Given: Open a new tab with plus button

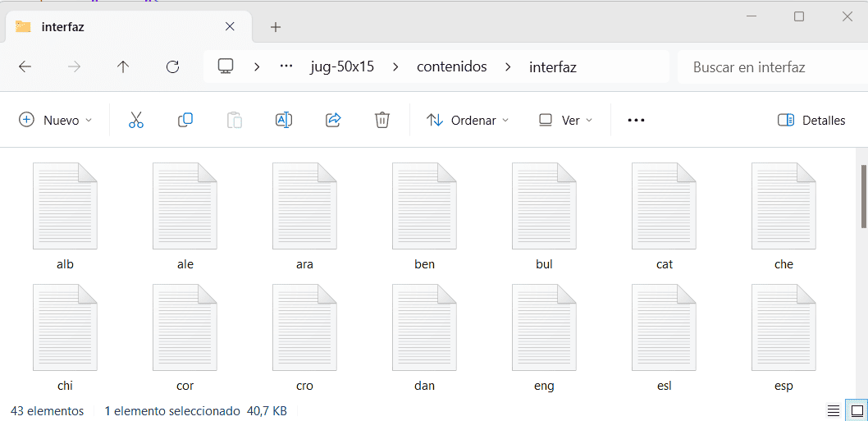Looking at the screenshot, I should [276, 27].
